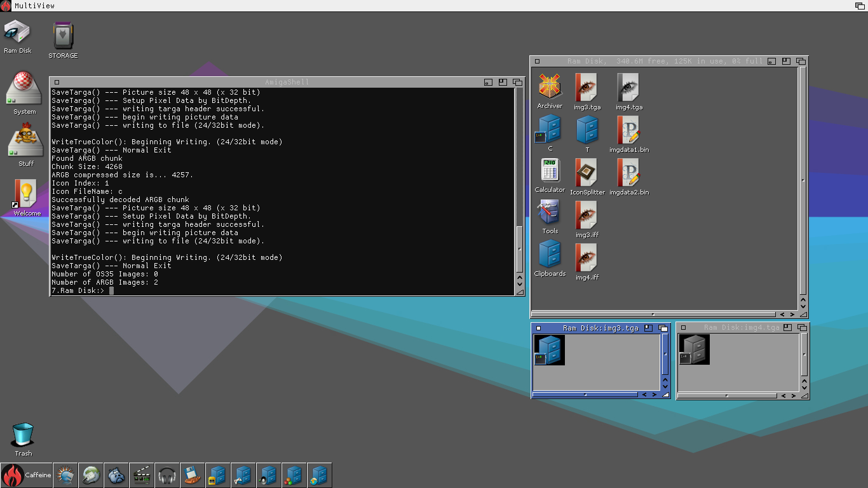Select the img4.iff file icon
Image resolution: width=868 pixels, height=488 pixels.
click(587, 258)
